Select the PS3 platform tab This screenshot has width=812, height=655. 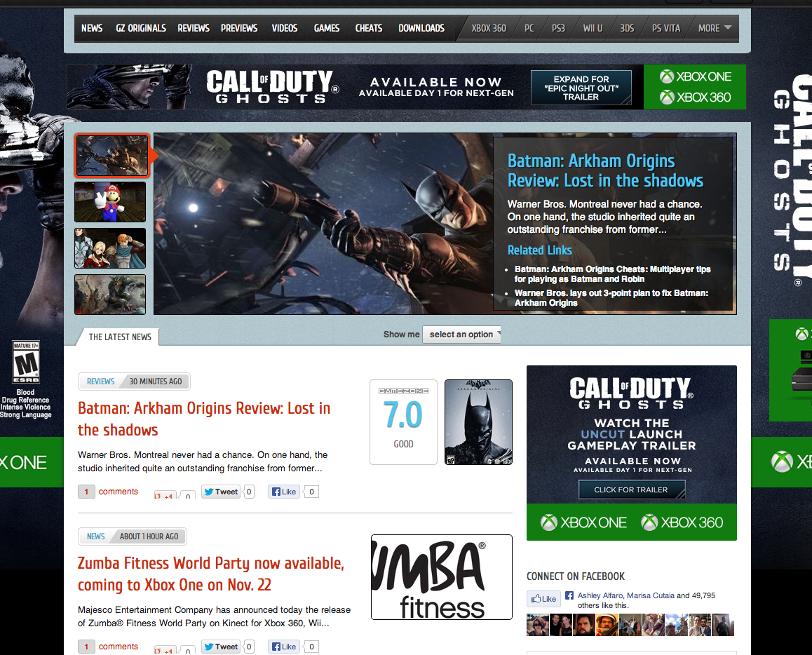tap(558, 29)
